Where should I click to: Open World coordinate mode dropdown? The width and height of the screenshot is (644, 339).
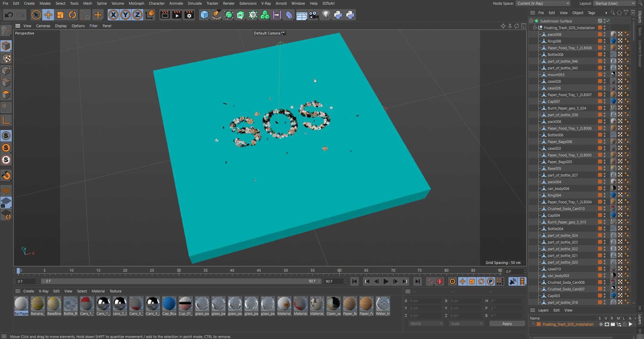coord(426,324)
